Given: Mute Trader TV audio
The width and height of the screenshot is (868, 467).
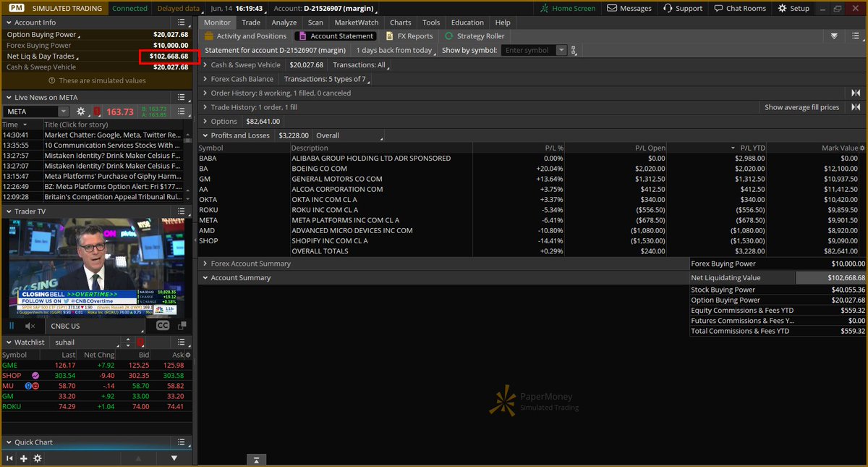Looking at the screenshot, I should point(30,326).
